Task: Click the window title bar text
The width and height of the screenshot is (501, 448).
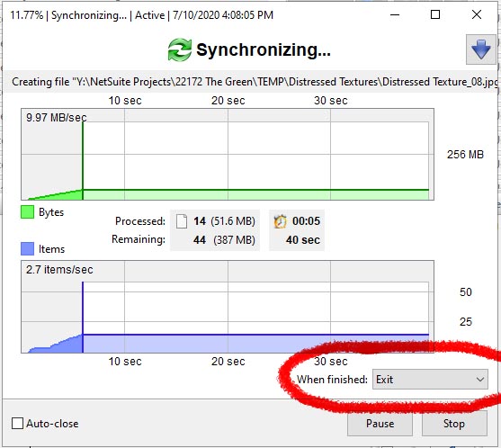Action: tap(141, 15)
